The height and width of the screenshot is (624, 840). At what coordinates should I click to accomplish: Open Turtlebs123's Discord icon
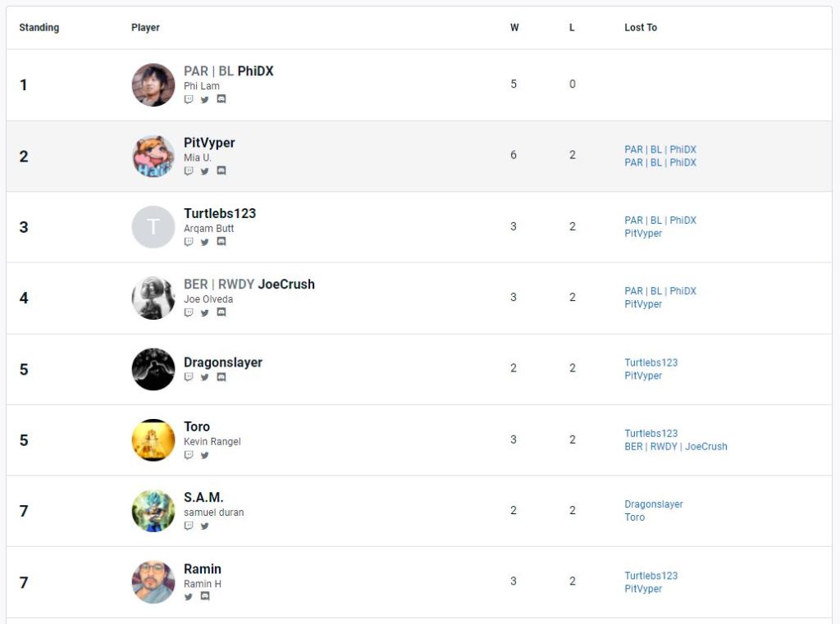pyautogui.click(x=221, y=242)
